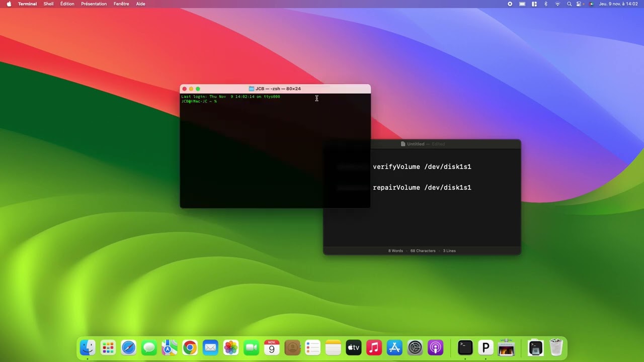Click the Last login line in Terminal
644x362 pixels.
(230, 97)
